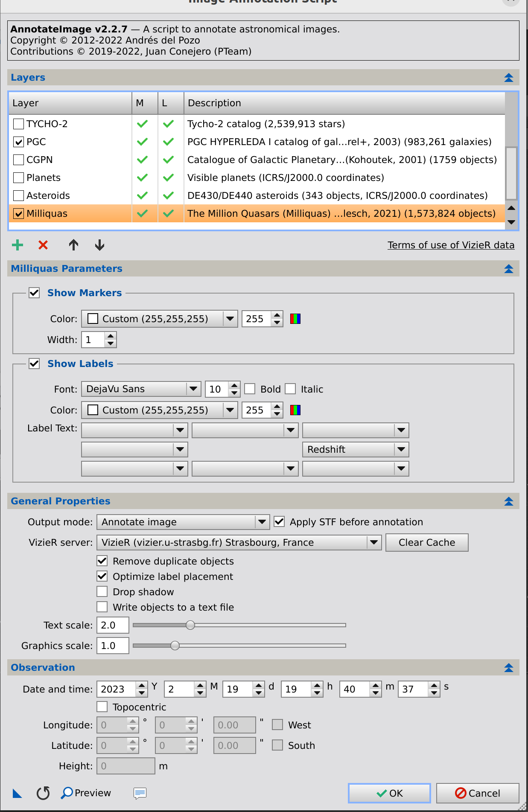Enable the TYCHO-2 layer checkbox
Image resolution: width=528 pixels, height=812 pixels.
[x=19, y=124]
